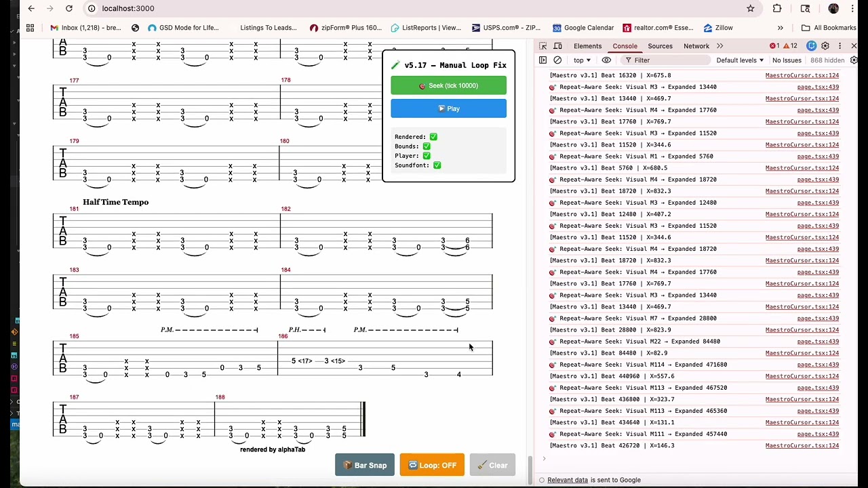
Task: Click the Bounds status checkmark
Action: pos(427,146)
